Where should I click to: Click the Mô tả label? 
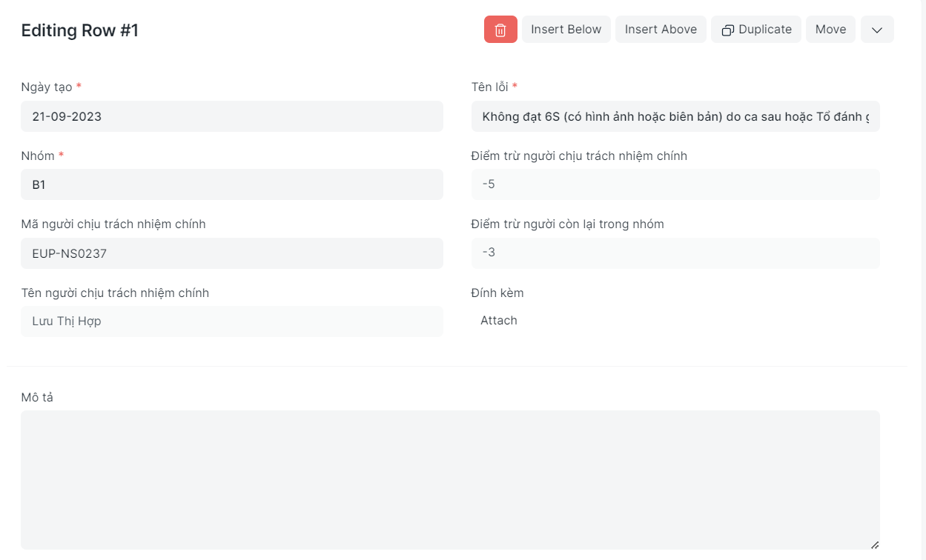pos(37,397)
